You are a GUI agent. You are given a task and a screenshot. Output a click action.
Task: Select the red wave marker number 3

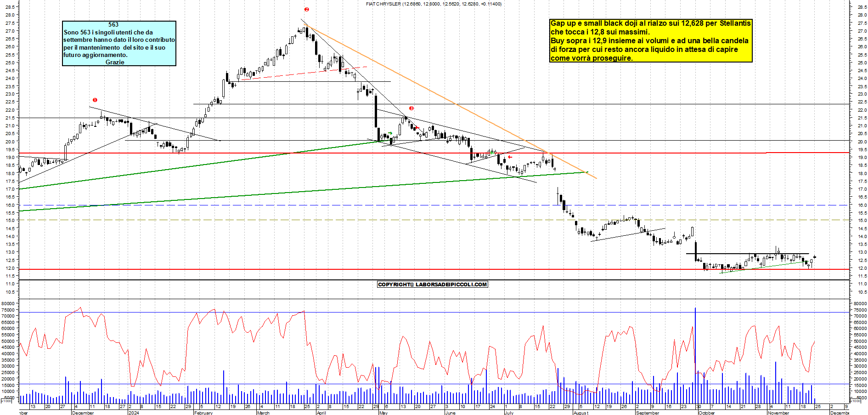click(x=411, y=108)
